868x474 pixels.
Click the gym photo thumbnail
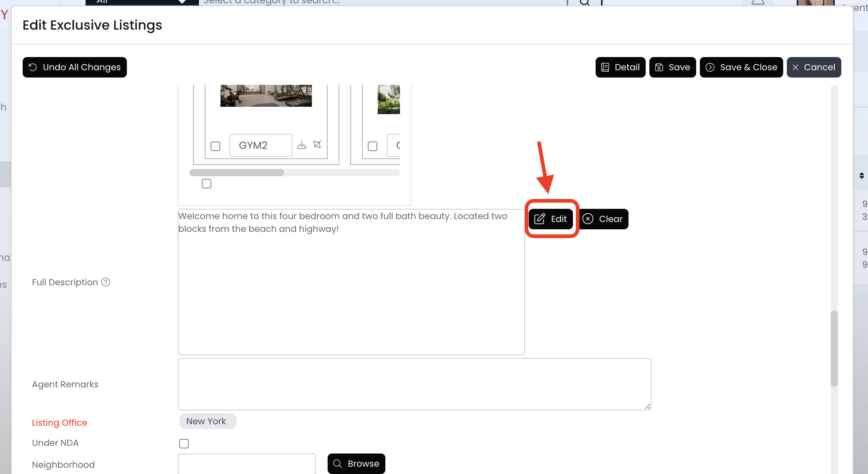[266, 96]
